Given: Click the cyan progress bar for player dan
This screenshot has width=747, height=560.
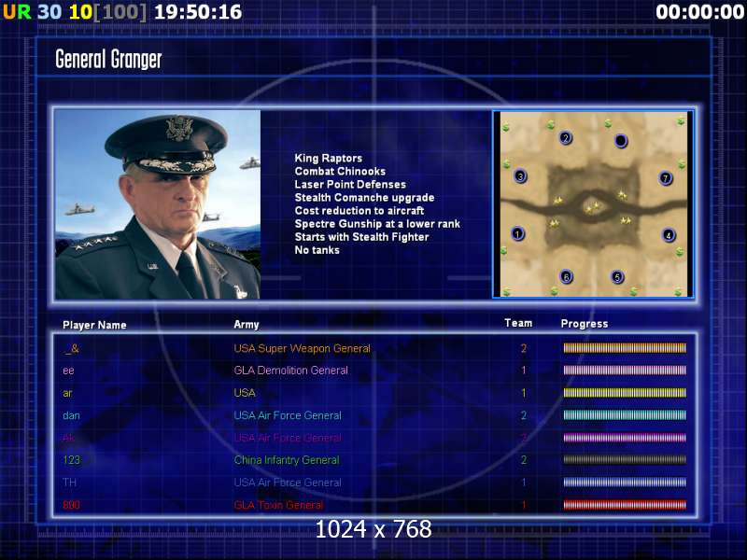Looking at the screenshot, I should coord(625,415).
